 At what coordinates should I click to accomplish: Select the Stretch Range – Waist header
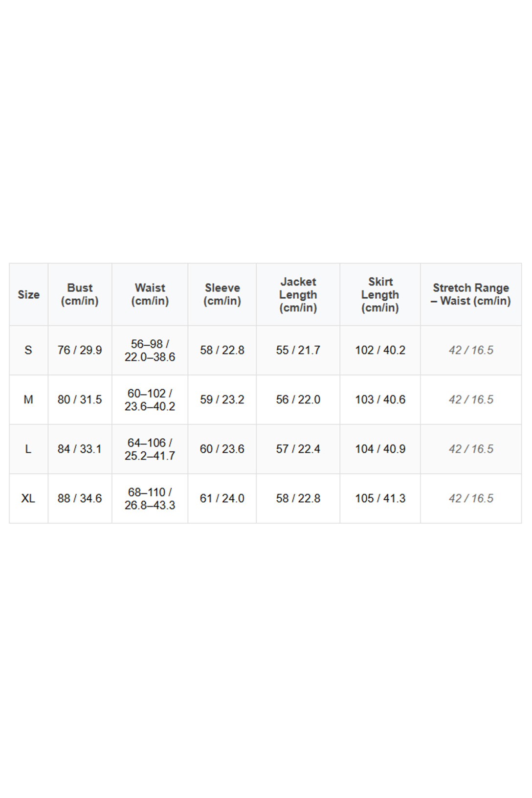point(470,294)
